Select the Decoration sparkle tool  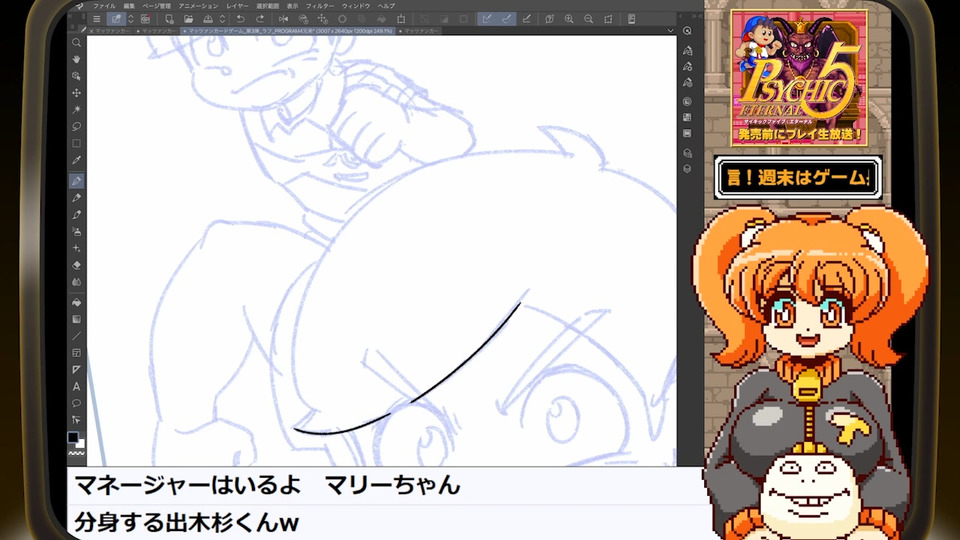pos(77,249)
